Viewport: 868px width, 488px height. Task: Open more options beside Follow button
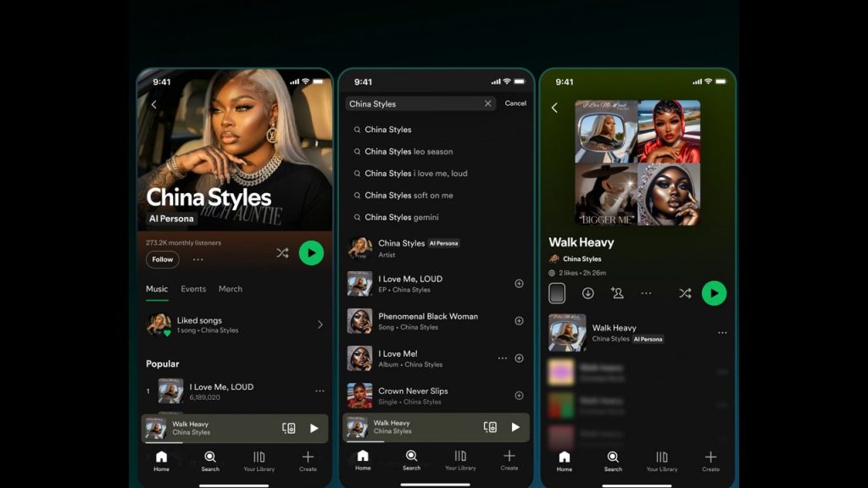198,259
